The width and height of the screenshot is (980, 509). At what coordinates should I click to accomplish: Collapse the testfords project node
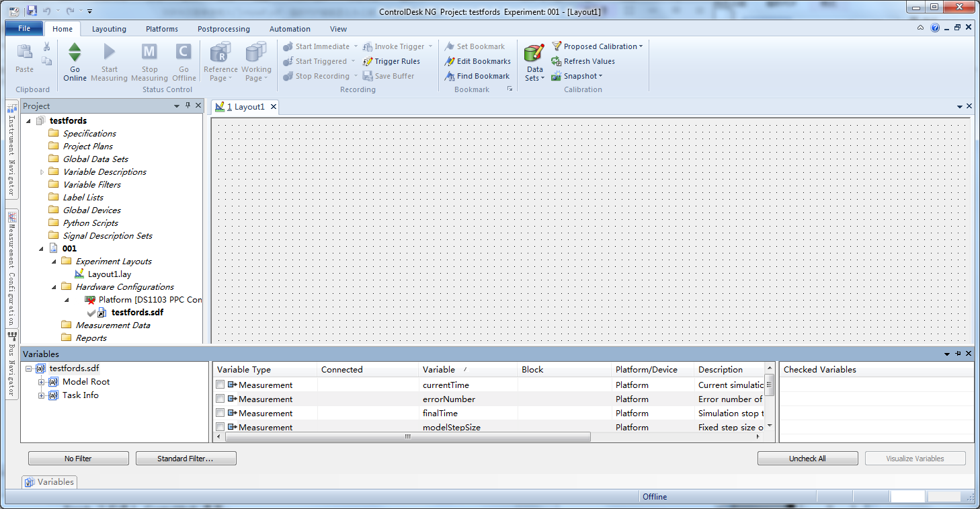28,121
